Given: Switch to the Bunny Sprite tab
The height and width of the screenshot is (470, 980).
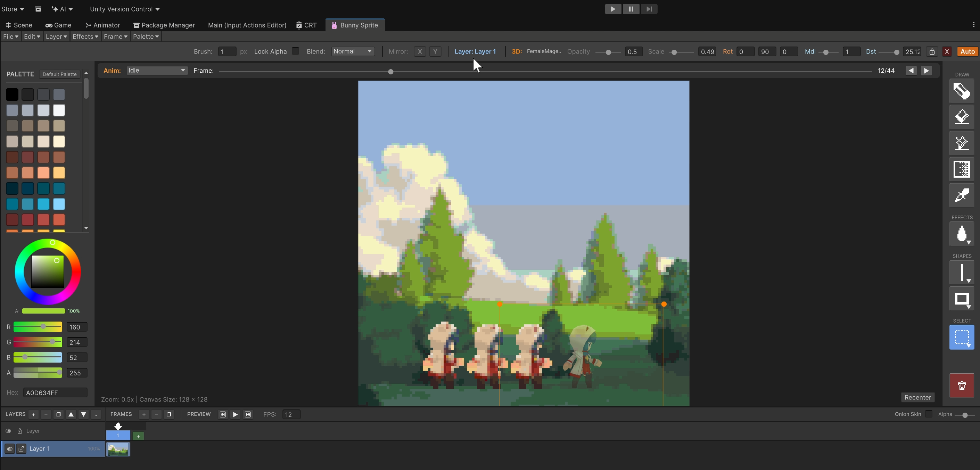Looking at the screenshot, I should coord(355,25).
